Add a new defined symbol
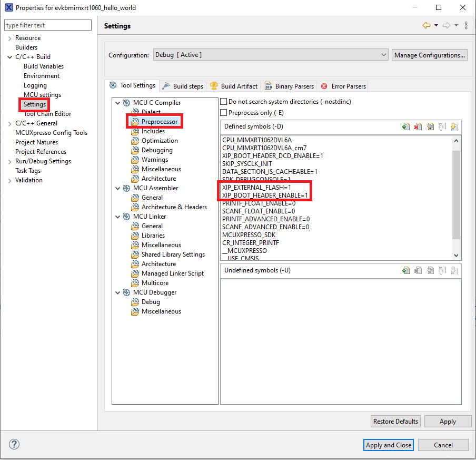This screenshot has width=476, height=460. [406, 126]
